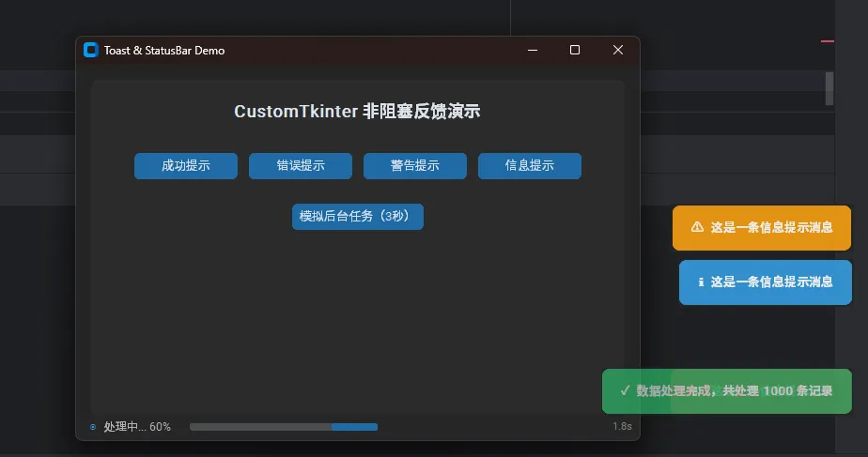Click the info icon in blue toast
This screenshot has width=868, height=457.
coord(701,282)
